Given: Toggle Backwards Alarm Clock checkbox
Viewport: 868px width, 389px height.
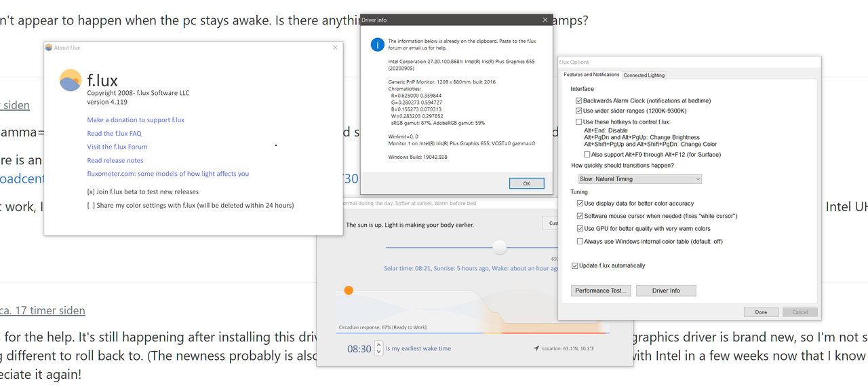Looking at the screenshot, I should coord(578,100).
